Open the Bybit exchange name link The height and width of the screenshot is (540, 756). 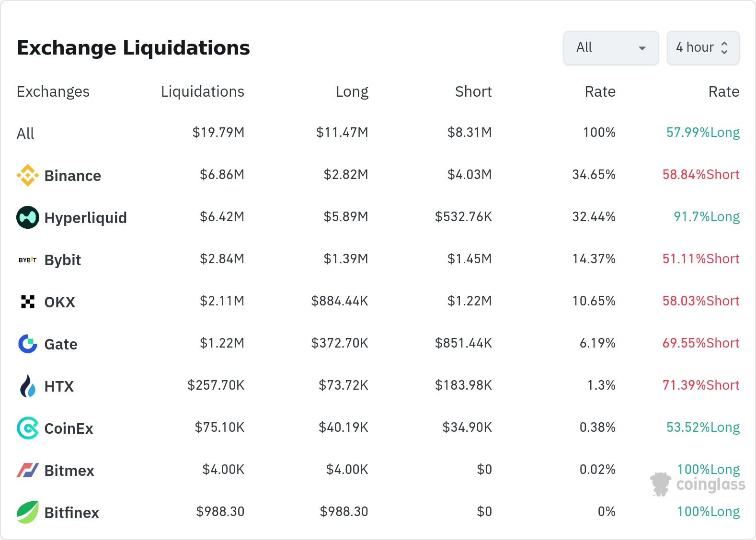pos(62,260)
